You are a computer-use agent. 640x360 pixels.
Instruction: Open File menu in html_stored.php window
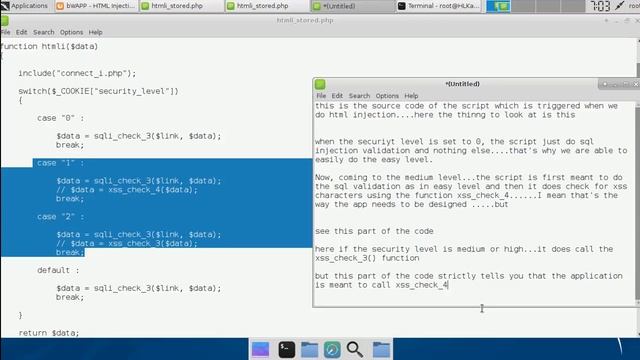(x=5, y=32)
